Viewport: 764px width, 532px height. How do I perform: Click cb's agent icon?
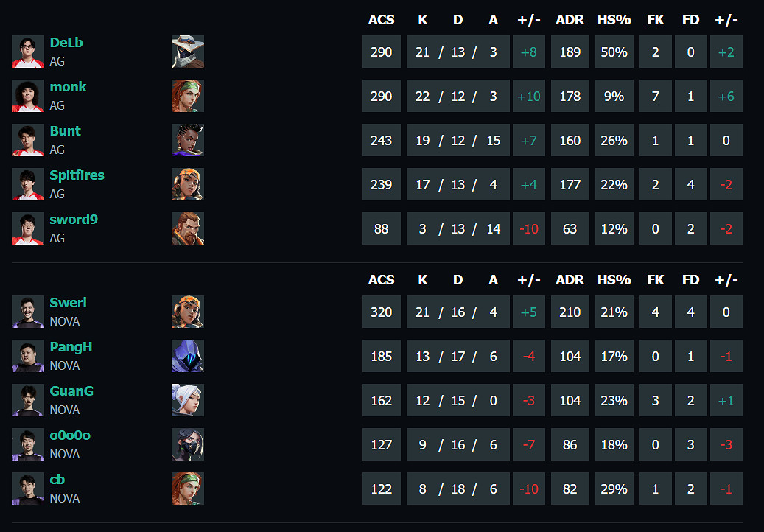(x=188, y=489)
